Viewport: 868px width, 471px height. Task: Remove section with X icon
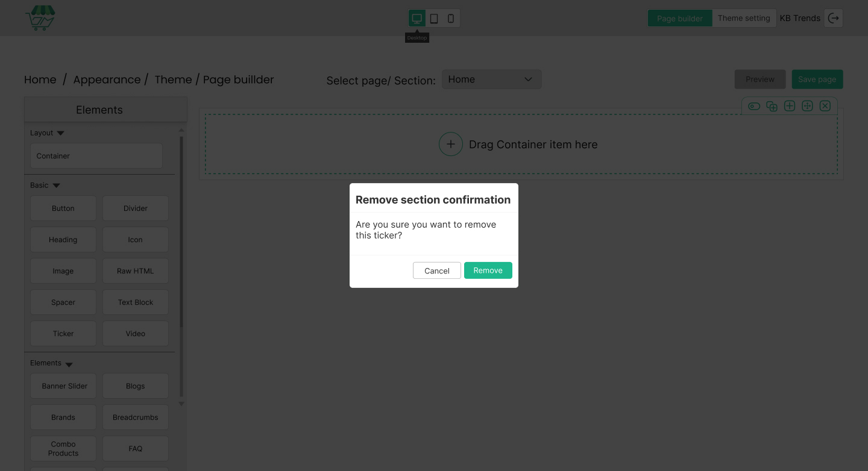point(825,106)
